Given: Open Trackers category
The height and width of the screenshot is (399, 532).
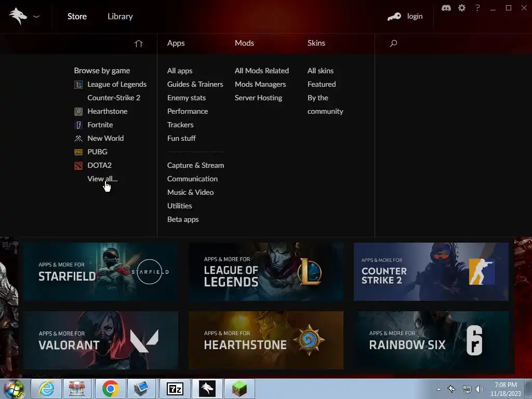Looking at the screenshot, I should (x=180, y=125).
